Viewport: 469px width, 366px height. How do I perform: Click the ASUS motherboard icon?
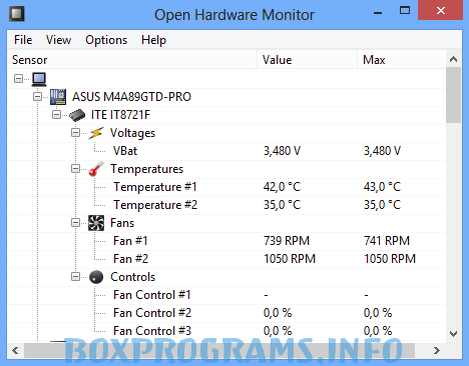point(58,97)
